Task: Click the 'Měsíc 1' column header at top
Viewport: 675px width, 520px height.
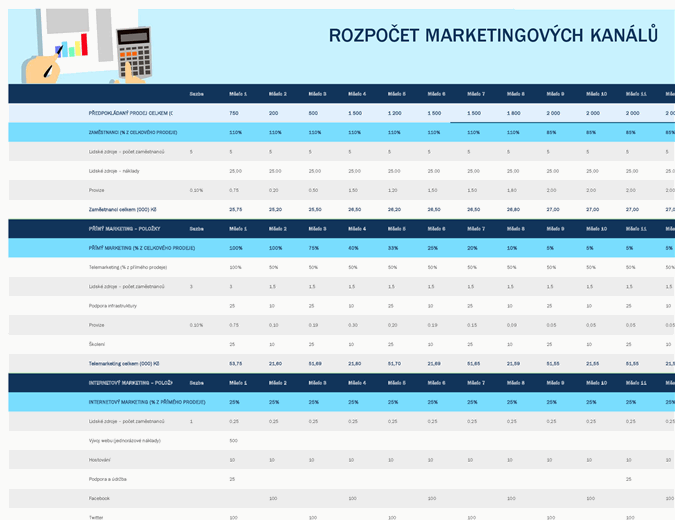Action: 237,94
